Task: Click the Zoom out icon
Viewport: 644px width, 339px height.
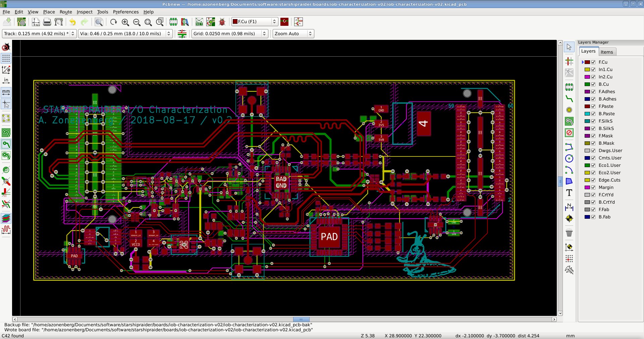Action: point(137,22)
